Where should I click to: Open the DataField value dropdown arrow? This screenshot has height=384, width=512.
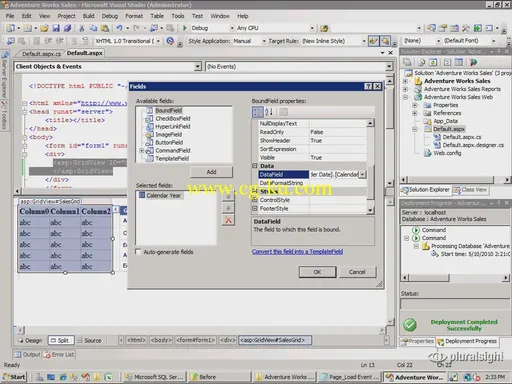(362, 174)
